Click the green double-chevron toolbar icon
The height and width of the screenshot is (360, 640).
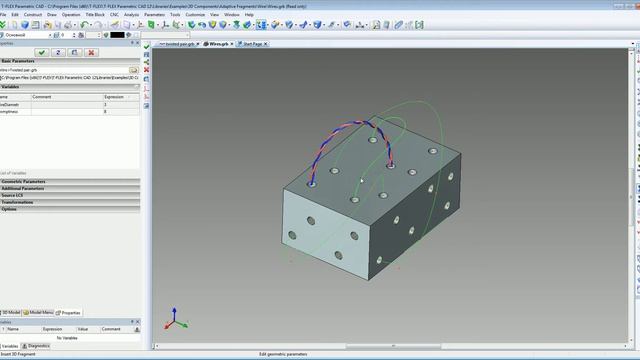coord(2,25)
